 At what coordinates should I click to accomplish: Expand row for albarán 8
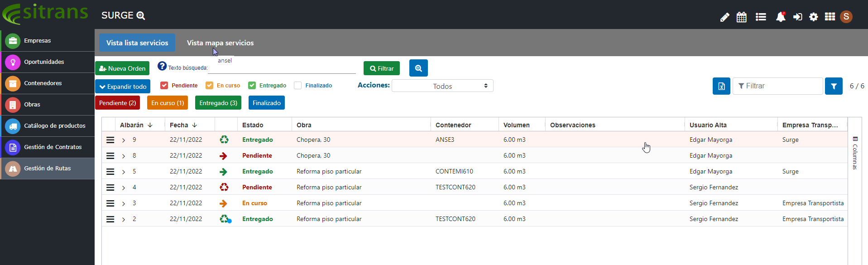[123, 156]
